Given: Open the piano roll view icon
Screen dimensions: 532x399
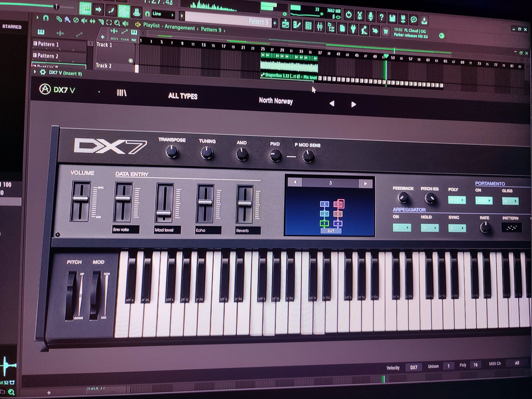Looking at the screenshot, I should pyautogui.click(x=297, y=25).
